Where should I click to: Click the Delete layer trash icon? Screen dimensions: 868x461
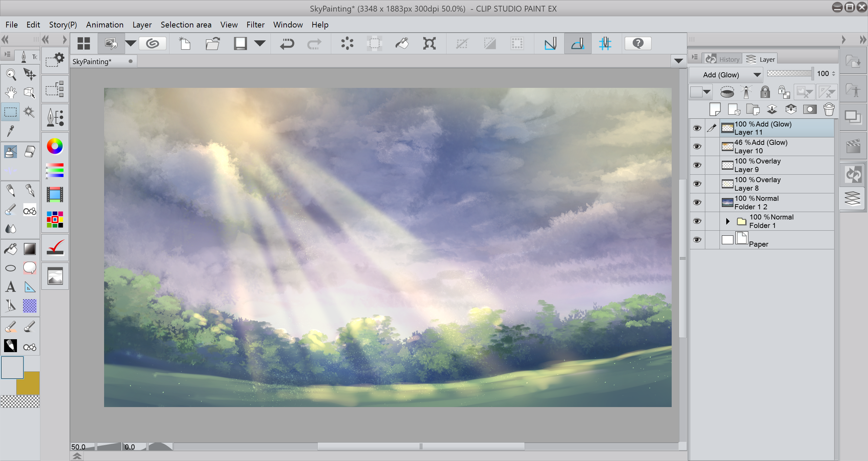pos(829,109)
